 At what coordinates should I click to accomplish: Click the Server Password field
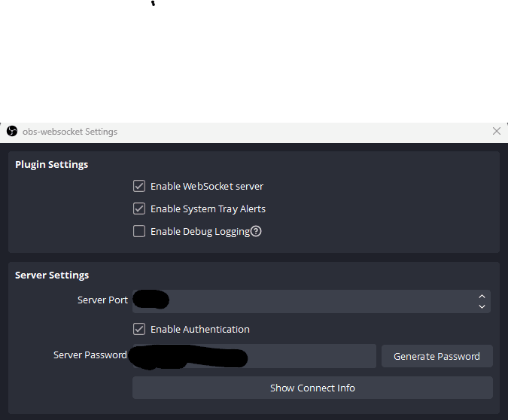(x=254, y=356)
